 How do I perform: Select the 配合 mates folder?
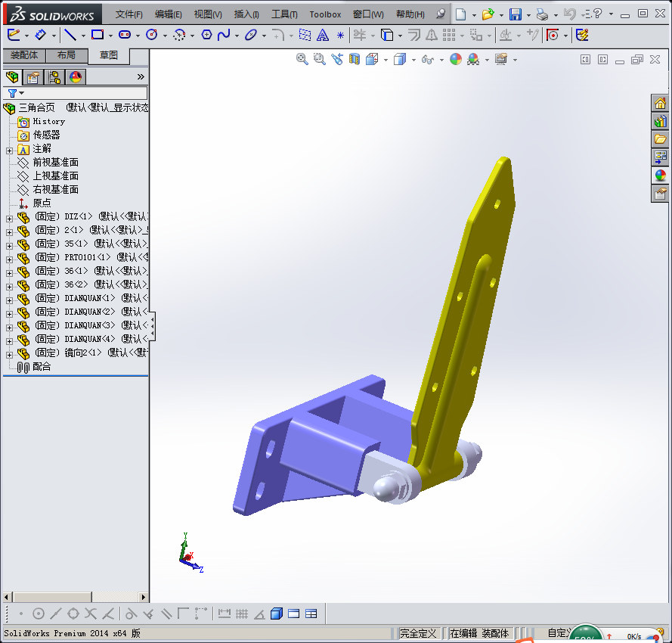pyautogui.click(x=42, y=367)
